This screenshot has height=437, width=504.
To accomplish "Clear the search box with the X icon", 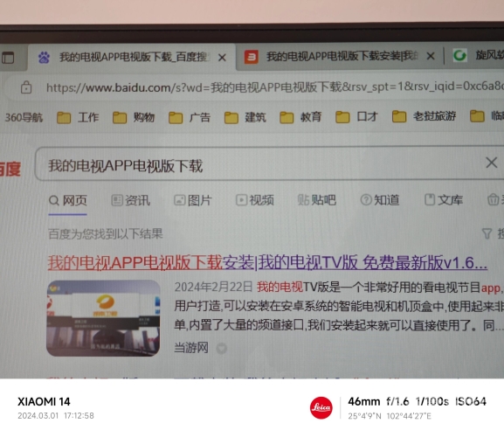I will 491,163.
